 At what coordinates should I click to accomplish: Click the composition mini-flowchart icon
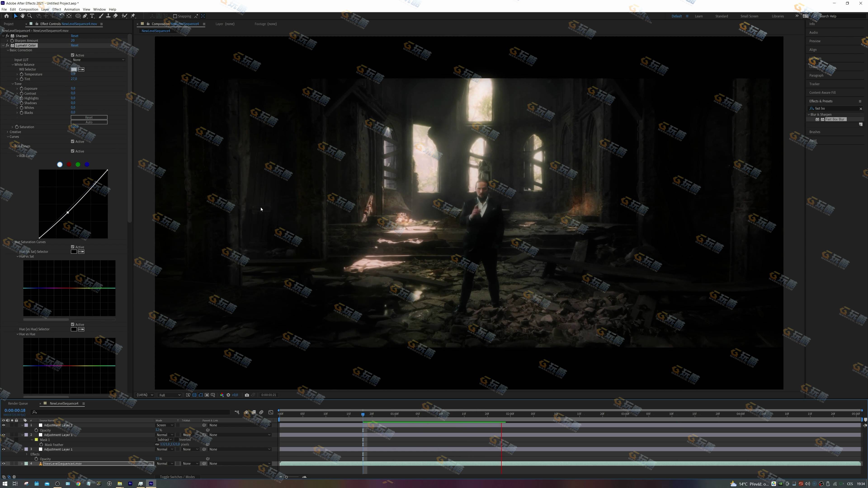[x=237, y=412]
